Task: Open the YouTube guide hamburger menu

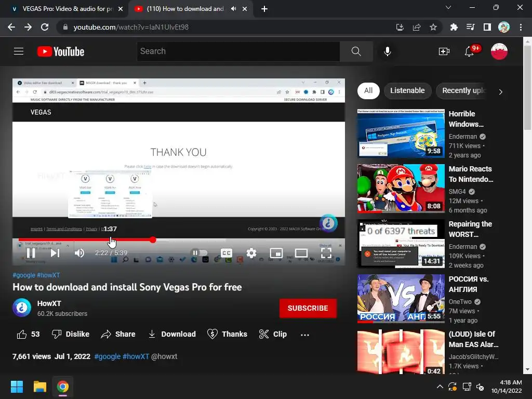Action: click(x=19, y=51)
